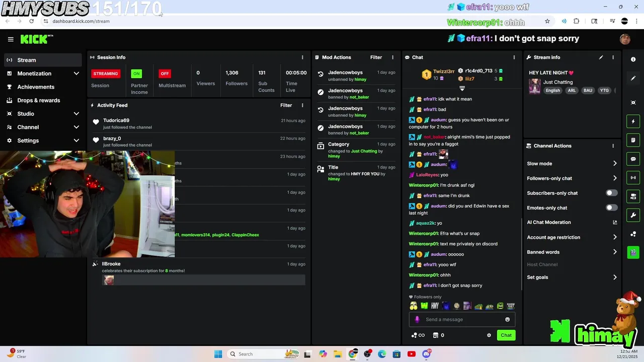Click the English language tag
This screenshot has width=644, height=362.
[552, 90]
